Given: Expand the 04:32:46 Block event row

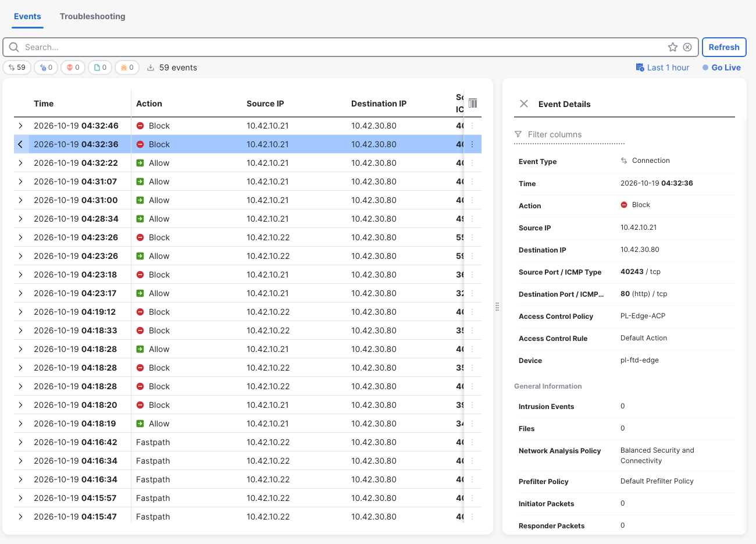Looking at the screenshot, I should pyautogui.click(x=20, y=126).
